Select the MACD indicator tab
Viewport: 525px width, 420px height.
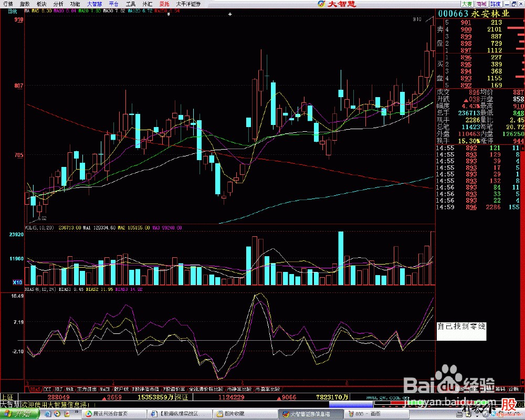pos(105,389)
